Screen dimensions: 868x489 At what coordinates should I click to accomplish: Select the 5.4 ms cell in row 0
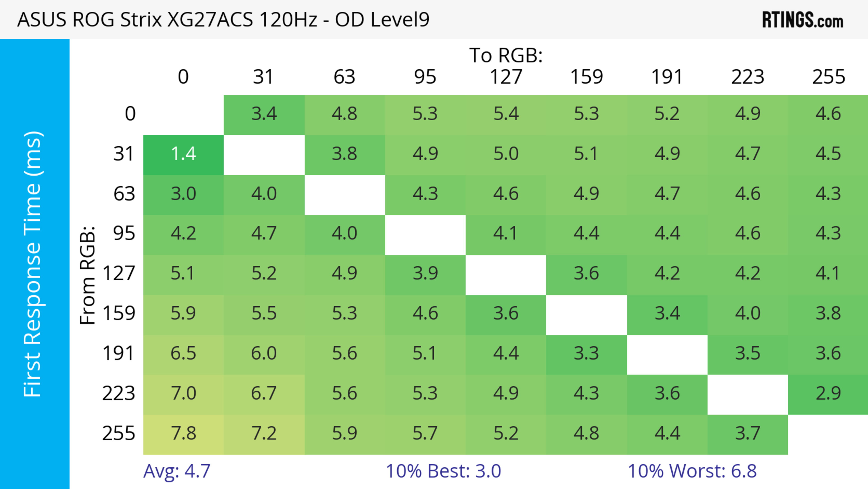point(506,114)
